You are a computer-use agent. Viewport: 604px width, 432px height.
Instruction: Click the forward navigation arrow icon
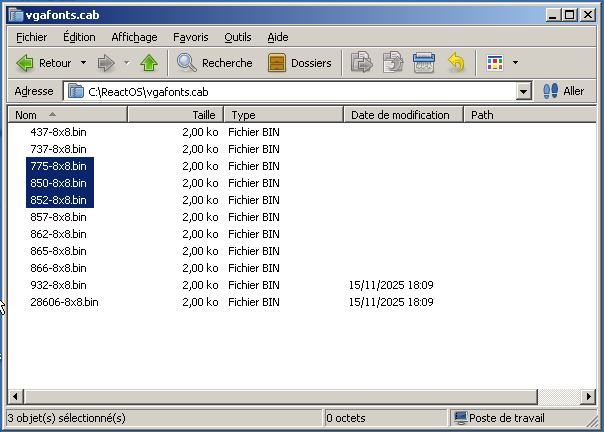click(x=106, y=63)
